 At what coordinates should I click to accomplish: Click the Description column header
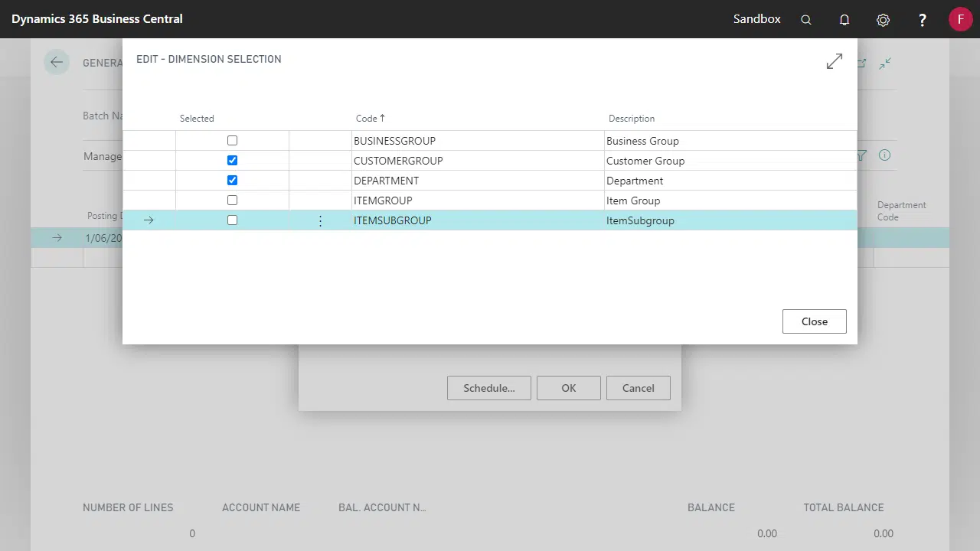(x=632, y=119)
